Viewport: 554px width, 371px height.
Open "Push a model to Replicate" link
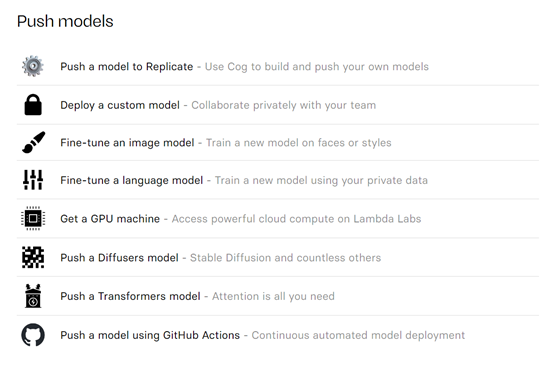point(126,66)
